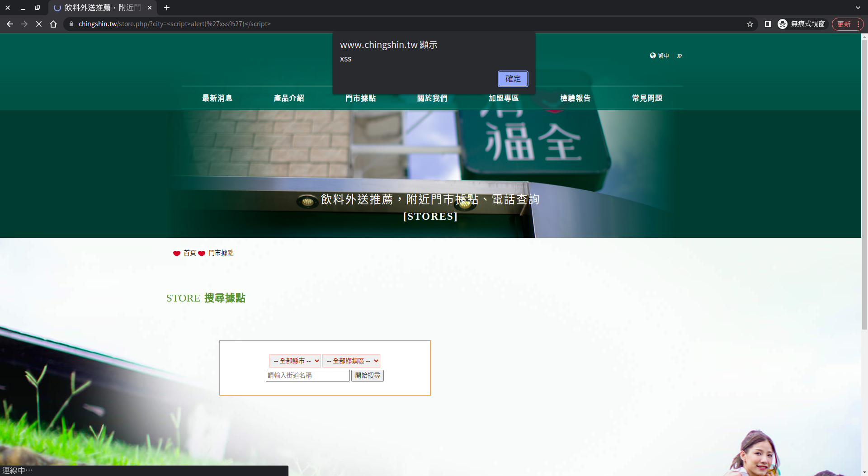Select the 飲料外送推薦 browser tab

click(x=102, y=8)
